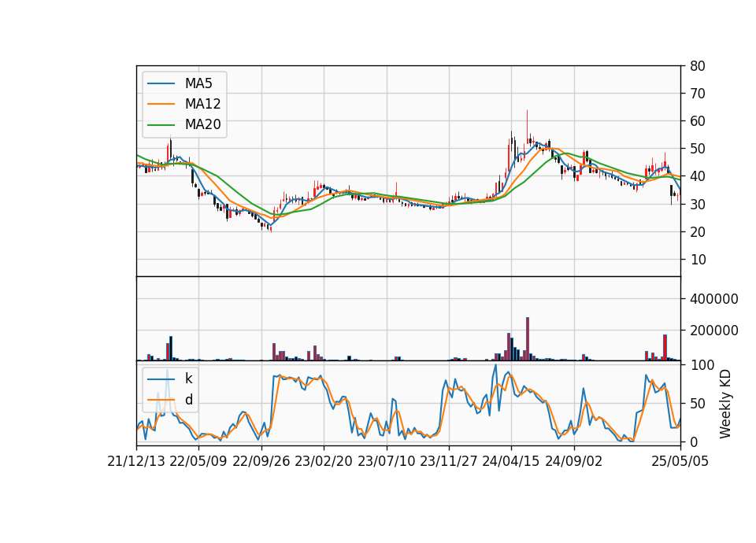Click the 23/07/10 date tick label
This screenshot has height=543, width=756.
(386, 462)
